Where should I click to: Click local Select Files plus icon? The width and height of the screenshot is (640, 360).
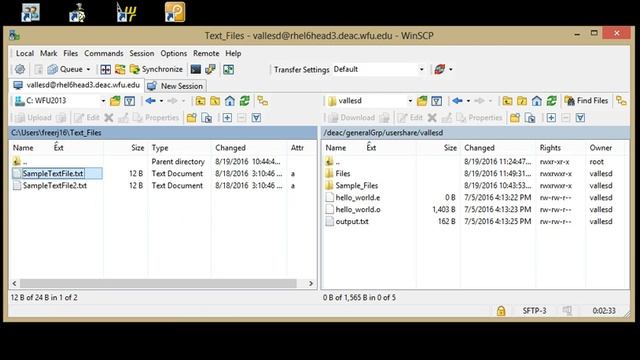coord(227,118)
